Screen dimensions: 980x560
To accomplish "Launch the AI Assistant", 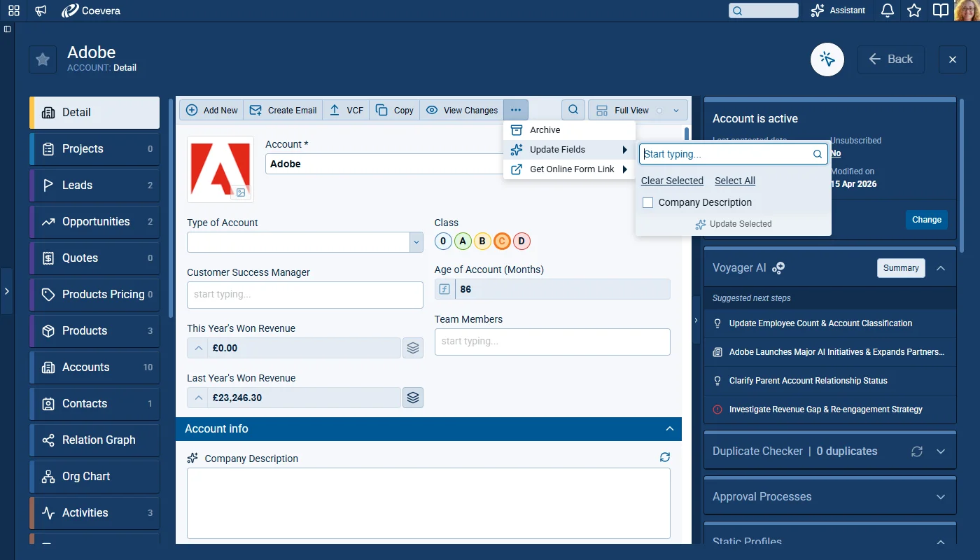I will (838, 10).
